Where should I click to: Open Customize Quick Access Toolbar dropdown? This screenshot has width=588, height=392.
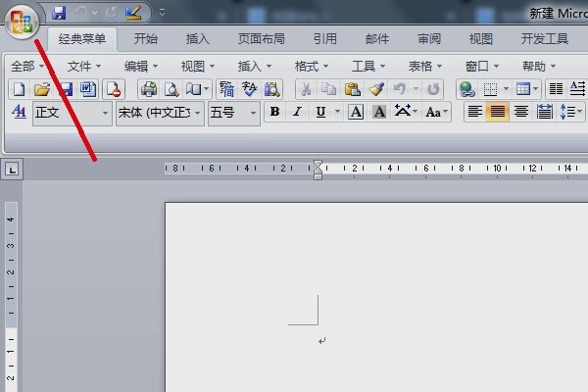tap(162, 13)
